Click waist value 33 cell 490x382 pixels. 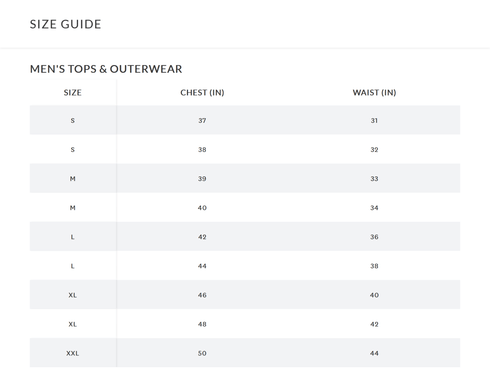pyautogui.click(x=374, y=179)
